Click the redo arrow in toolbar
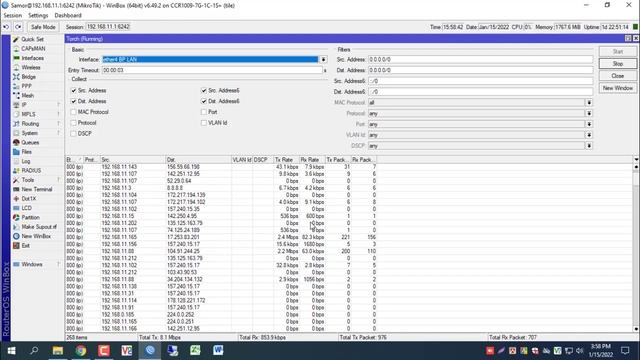The image size is (640, 360). 18,27
